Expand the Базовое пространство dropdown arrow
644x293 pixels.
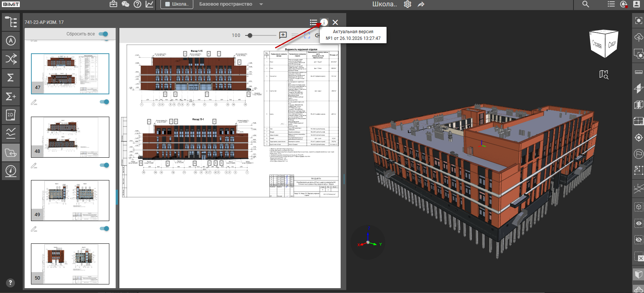[x=261, y=4]
